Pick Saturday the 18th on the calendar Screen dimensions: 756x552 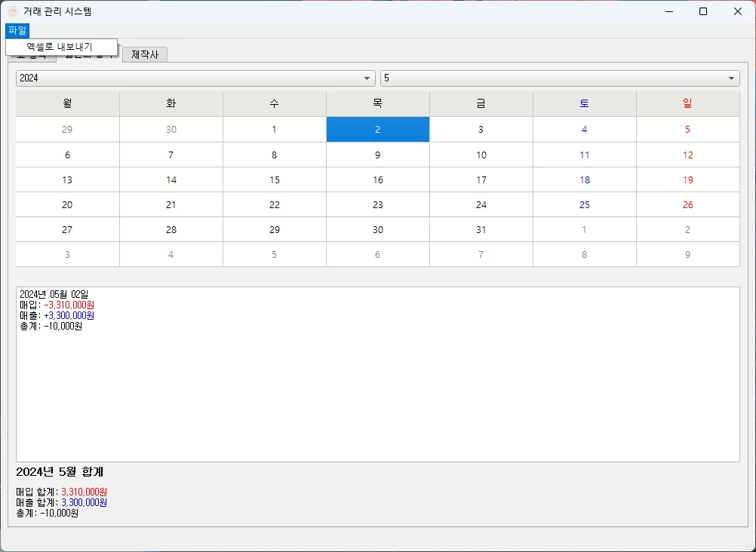584,180
